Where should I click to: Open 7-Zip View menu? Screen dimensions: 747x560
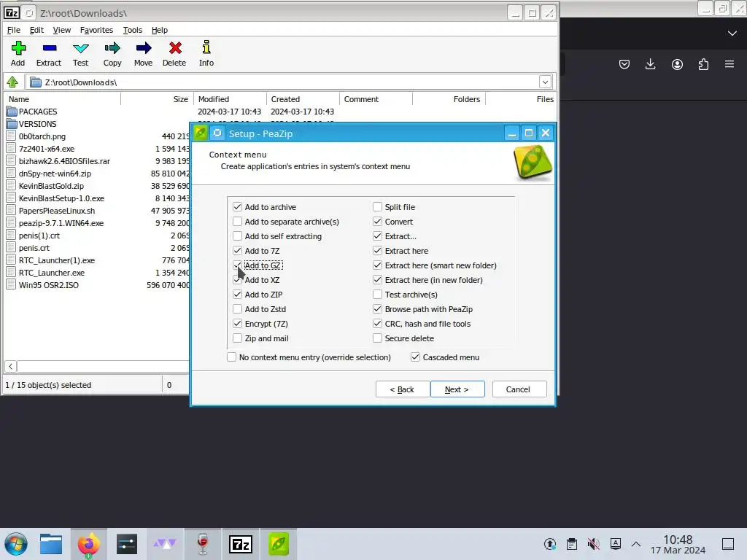(62, 30)
